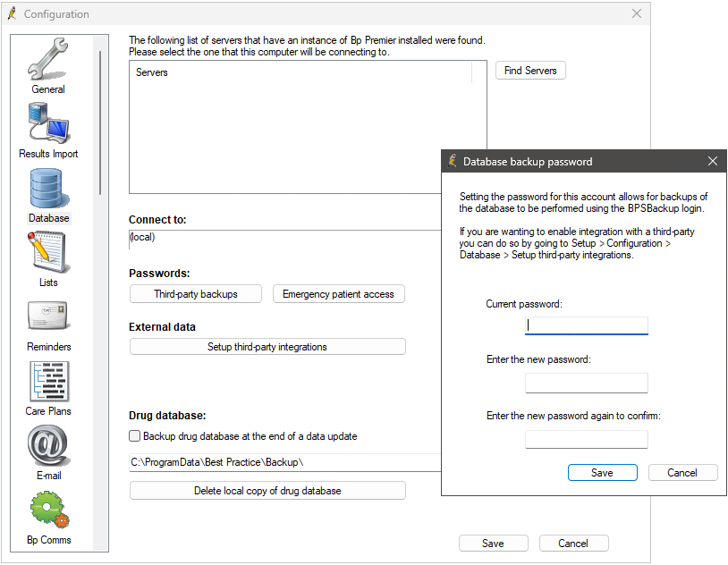The height and width of the screenshot is (565, 728).
Task: Close the Database backup password dialog
Action: coord(713,161)
